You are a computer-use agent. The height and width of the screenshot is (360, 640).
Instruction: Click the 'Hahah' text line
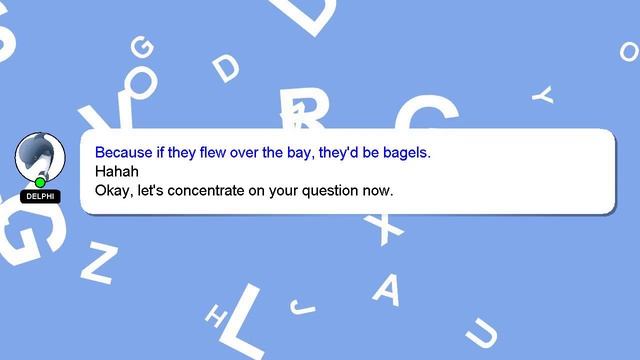pyautogui.click(x=117, y=171)
